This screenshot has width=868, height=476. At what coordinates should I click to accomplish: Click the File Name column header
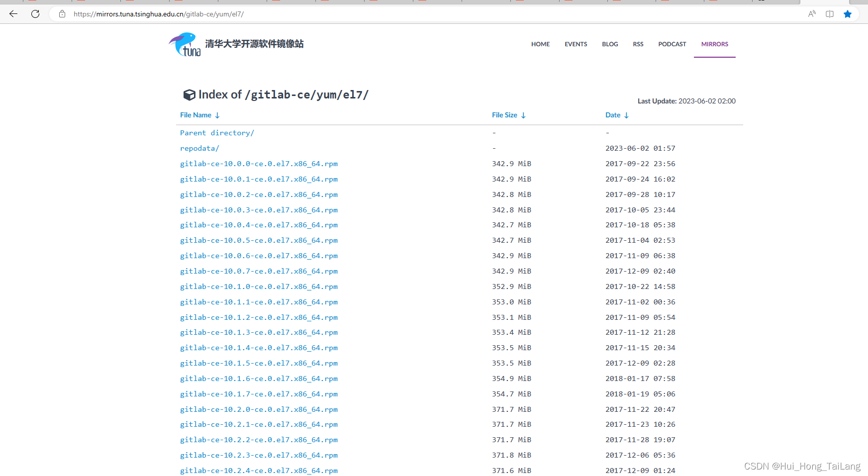(x=195, y=115)
